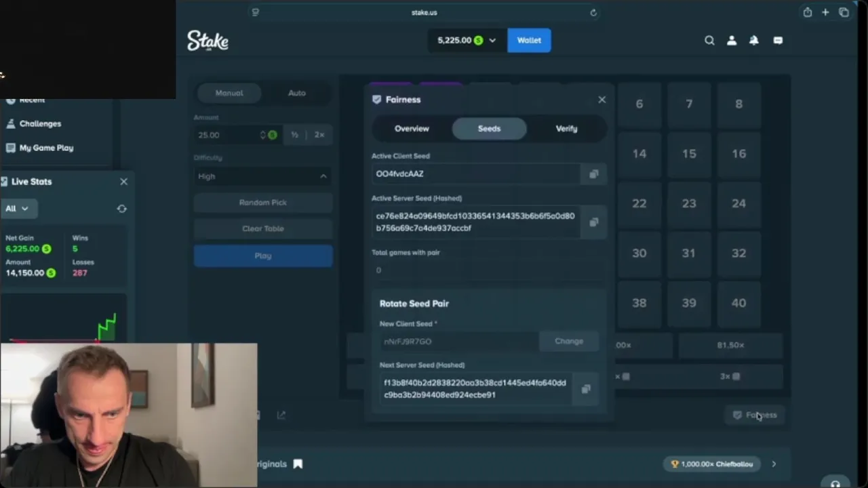Click the New Client Seed field

pyautogui.click(x=459, y=342)
